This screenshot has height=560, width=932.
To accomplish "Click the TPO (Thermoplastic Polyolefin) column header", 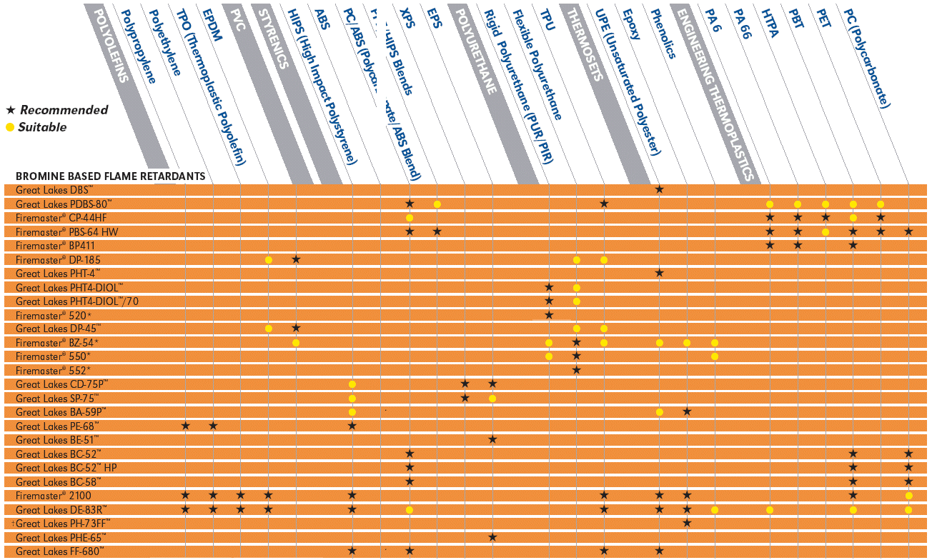I will pyautogui.click(x=211, y=87).
